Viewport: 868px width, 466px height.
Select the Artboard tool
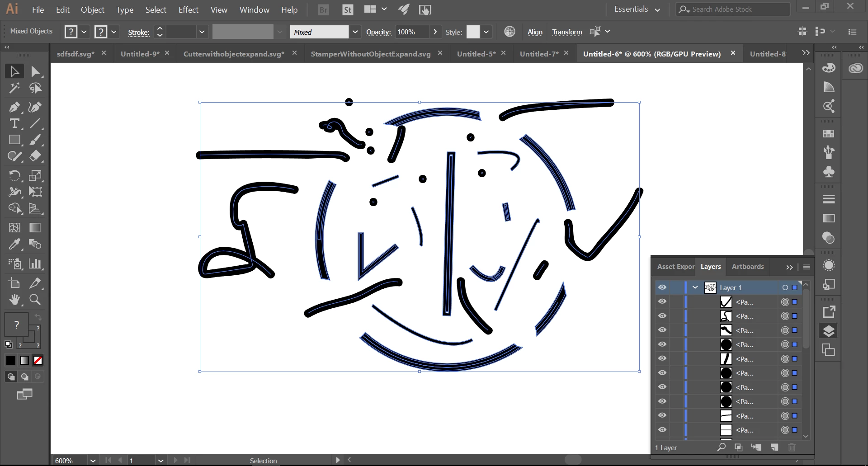[x=14, y=283]
